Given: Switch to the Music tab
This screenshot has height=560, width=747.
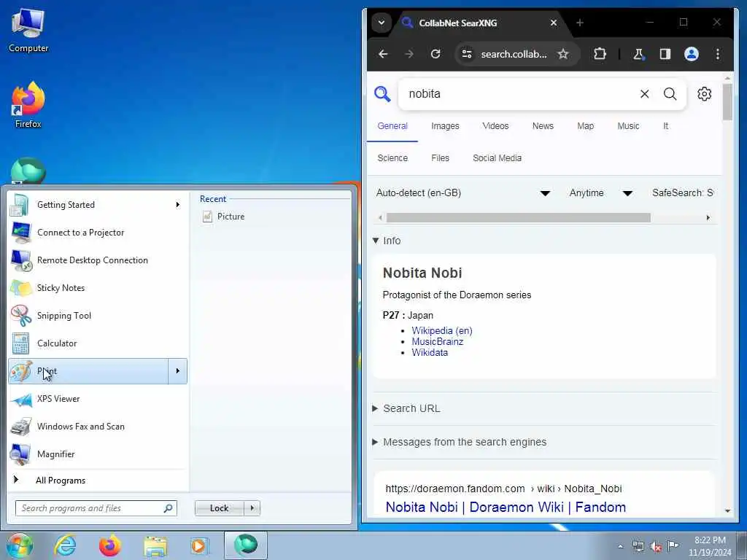Looking at the screenshot, I should click(628, 126).
